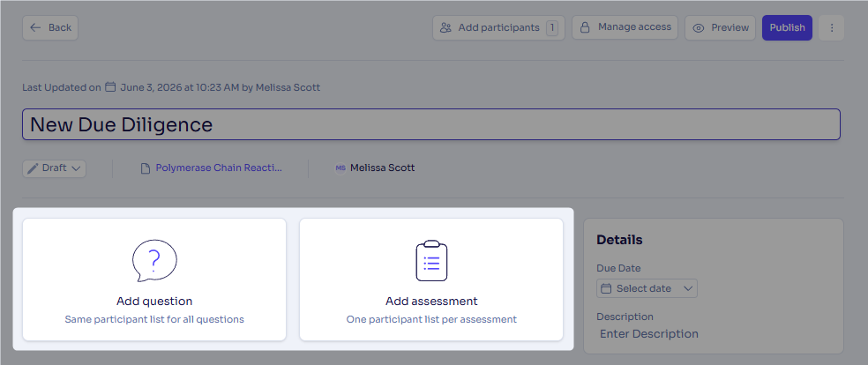868x365 pixels.
Task: Click the lock icon in Manage access
Action: (x=584, y=27)
